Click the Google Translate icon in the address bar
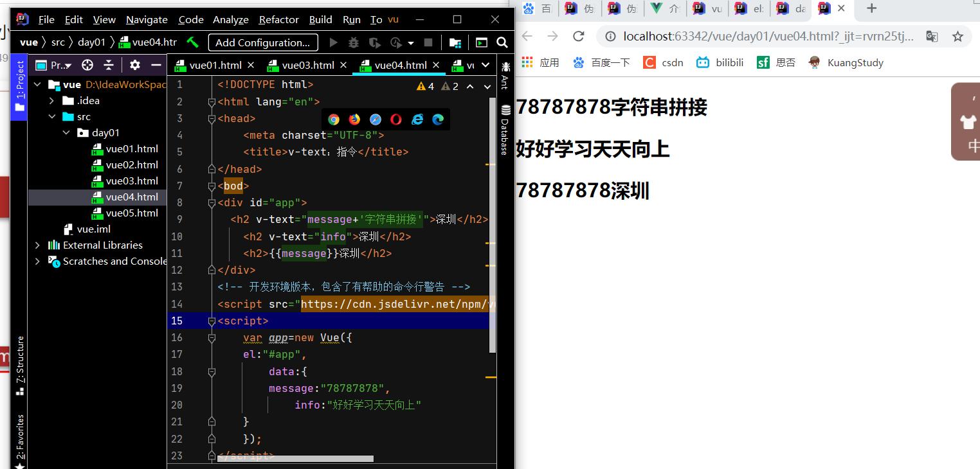Screen dimensions: 980x469 click(932, 37)
